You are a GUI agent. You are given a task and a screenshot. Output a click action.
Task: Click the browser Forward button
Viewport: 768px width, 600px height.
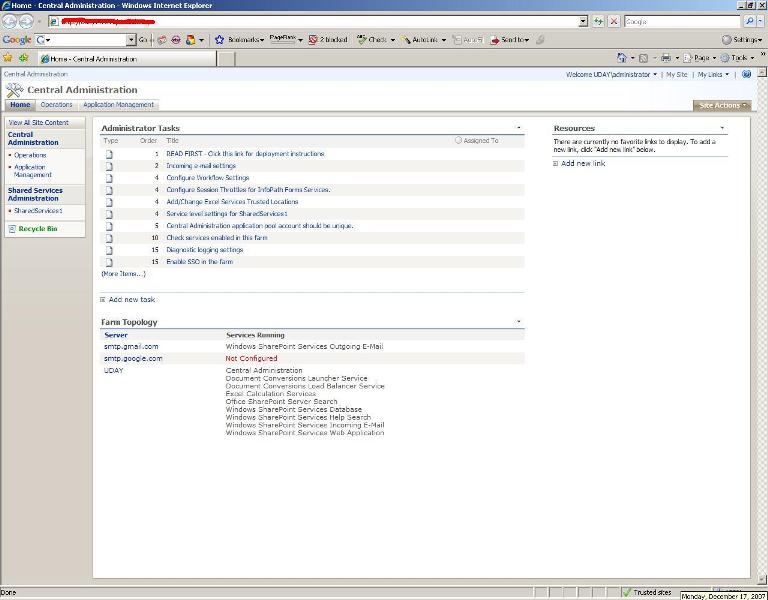(26, 21)
